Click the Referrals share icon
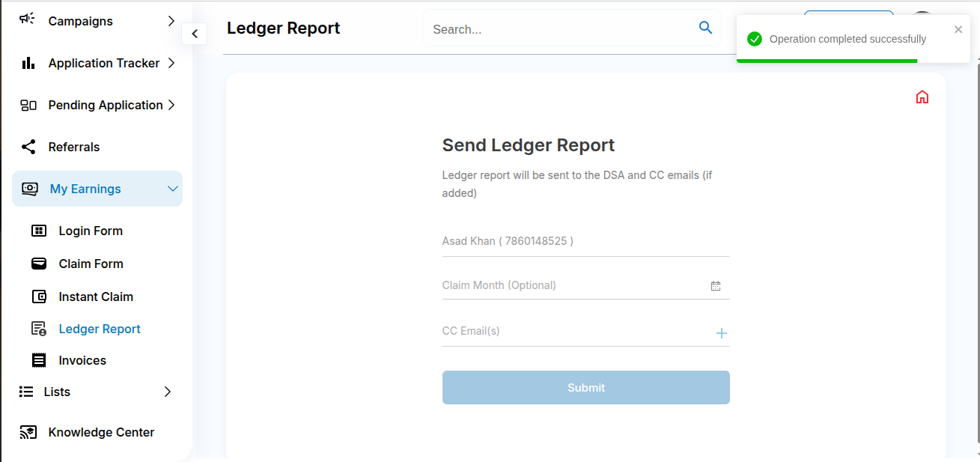980x462 pixels. [28, 147]
